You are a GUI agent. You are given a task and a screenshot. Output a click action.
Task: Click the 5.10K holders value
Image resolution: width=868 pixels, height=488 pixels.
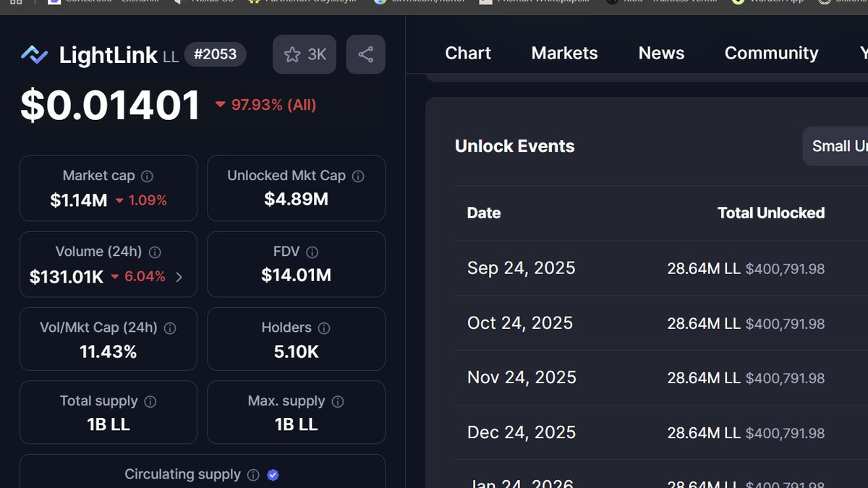pos(296,352)
